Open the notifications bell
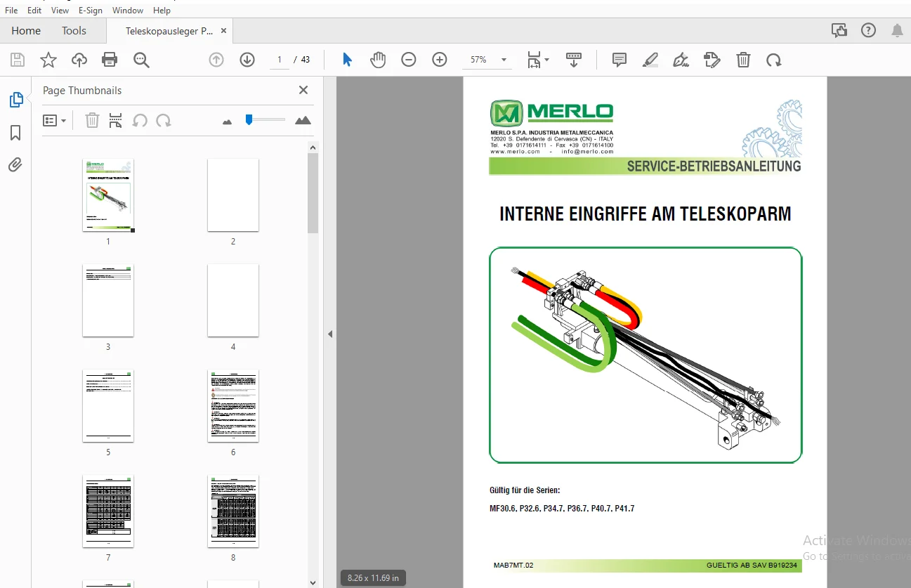Viewport: 911px width, 588px height. [x=897, y=30]
